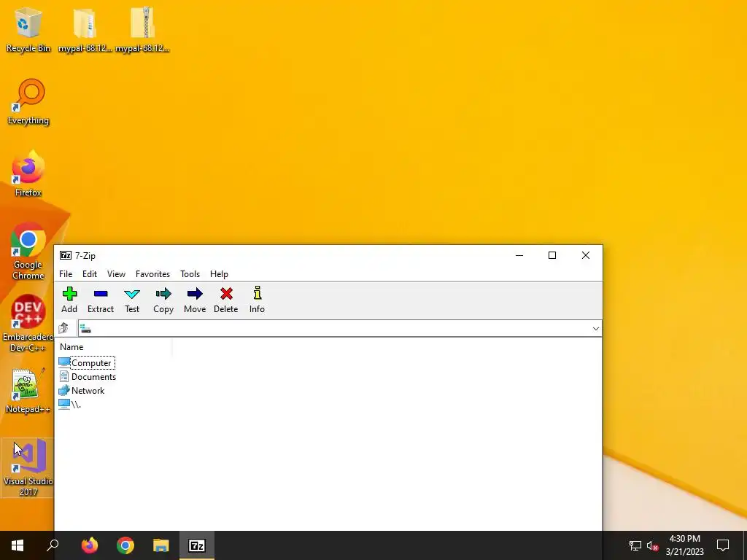Select the 'Network' row text

pyautogui.click(x=88, y=391)
